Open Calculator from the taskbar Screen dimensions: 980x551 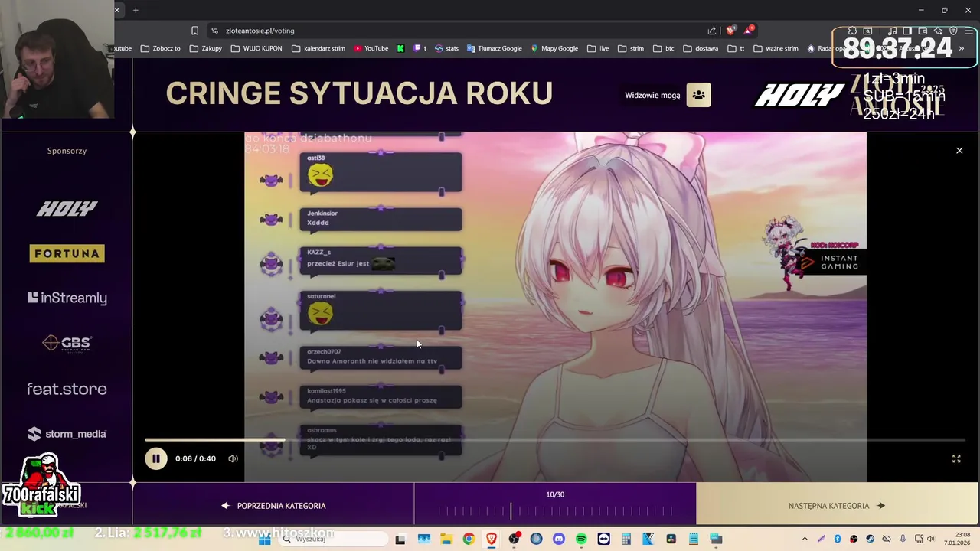[626, 540]
